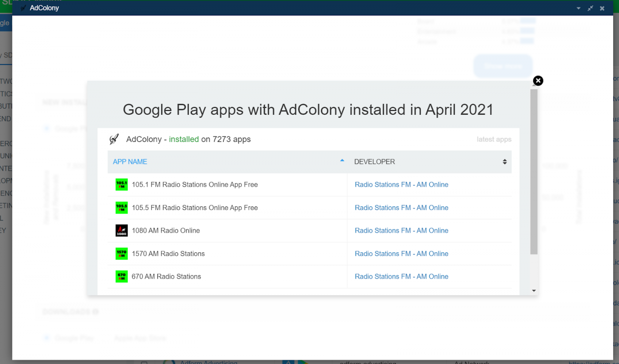Open the 670 AM Radio Stations icon

tap(121, 277)
